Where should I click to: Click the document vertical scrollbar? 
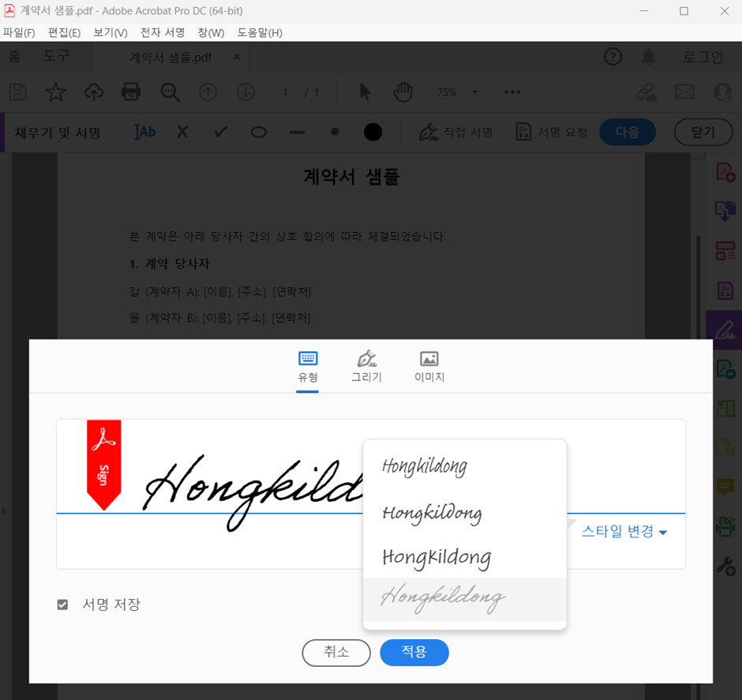pyautogui.click(x=699, y=287)
